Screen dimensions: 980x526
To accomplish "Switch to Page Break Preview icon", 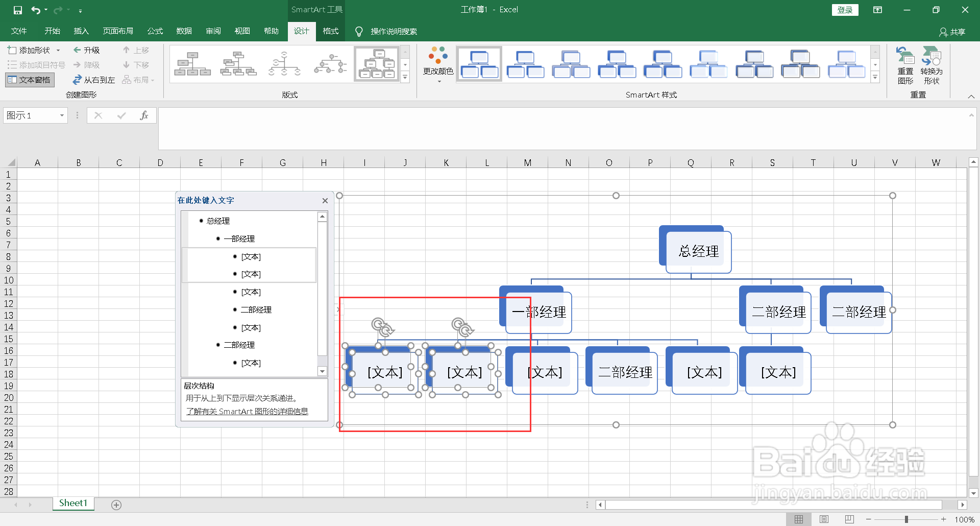I will click(849, 519).
